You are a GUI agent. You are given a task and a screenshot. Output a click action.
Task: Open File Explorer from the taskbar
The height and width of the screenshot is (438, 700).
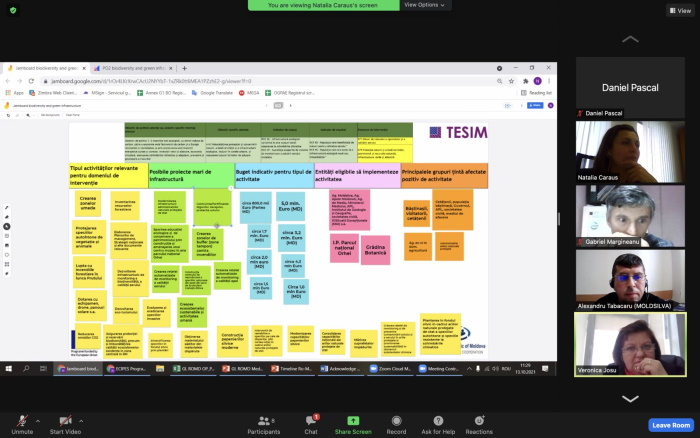[x=160, y=369]
